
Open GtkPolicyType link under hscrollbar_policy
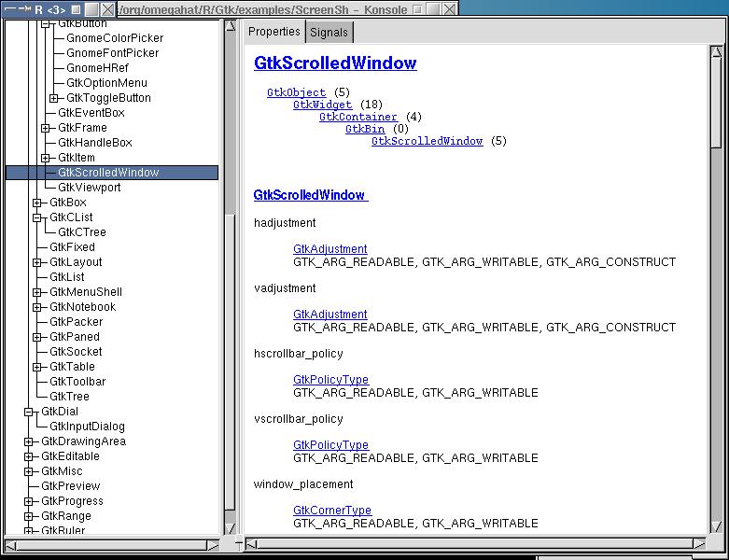pyautogui.click(x=330, y=380)
